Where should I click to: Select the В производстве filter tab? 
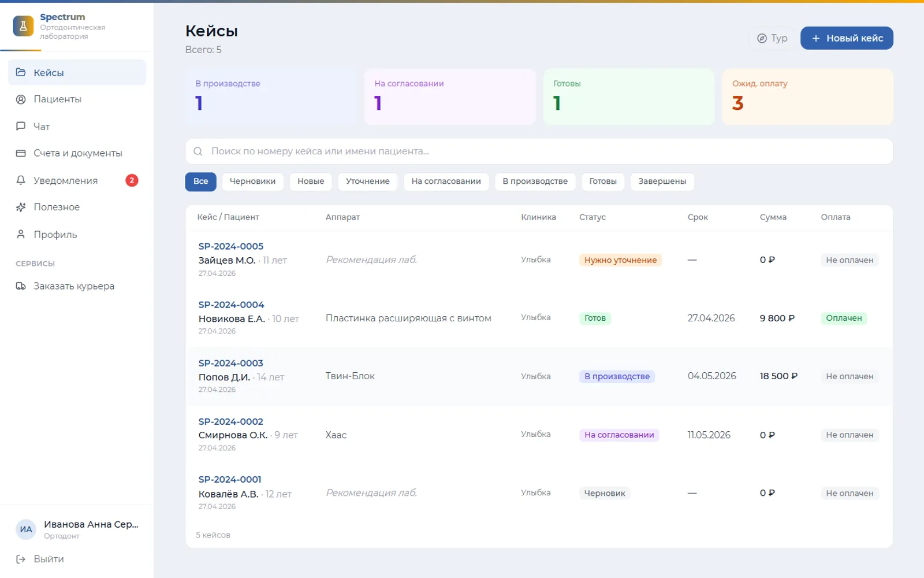coord(535,181)
